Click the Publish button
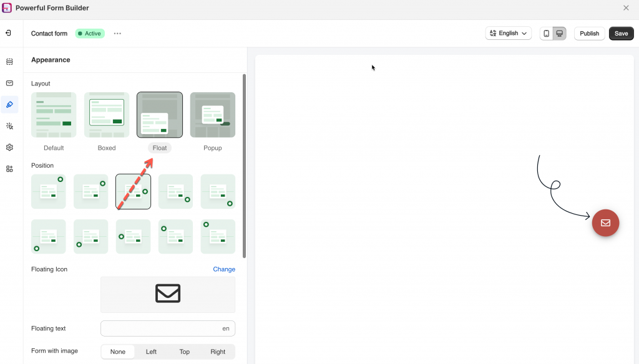This screenshot has width=639, height=364. (589, 34)
